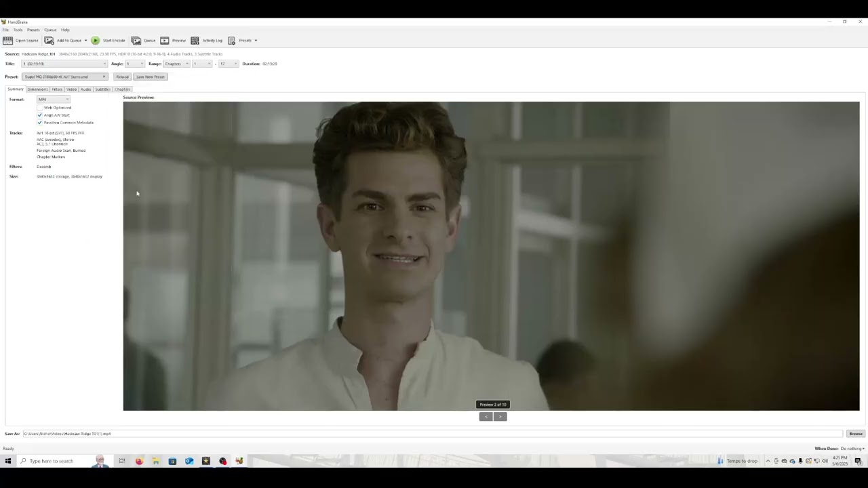The height and width of the screenshot is (488, 868).
Task: Open the Activity Log icon
Action: (195, 41)
